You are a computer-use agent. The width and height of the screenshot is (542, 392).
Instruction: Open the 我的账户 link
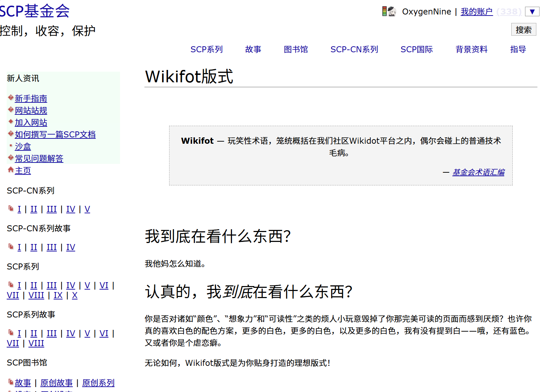(476, 12)
